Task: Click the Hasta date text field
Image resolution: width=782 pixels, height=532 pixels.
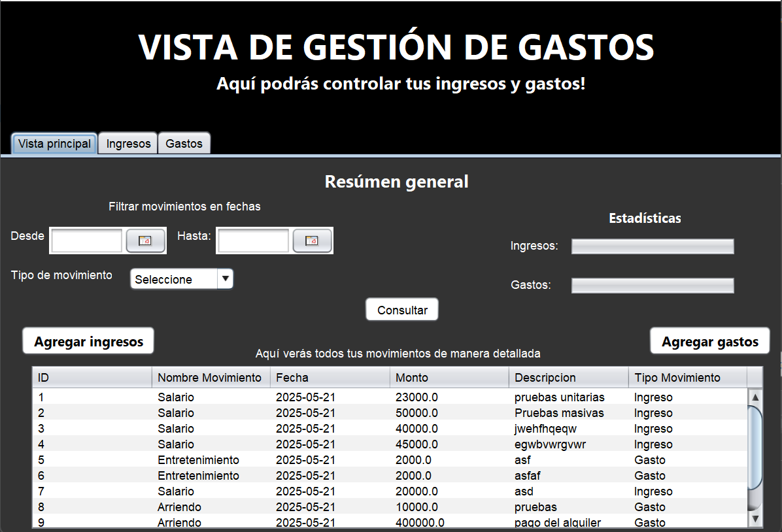Action: click(x=253, y=241)
